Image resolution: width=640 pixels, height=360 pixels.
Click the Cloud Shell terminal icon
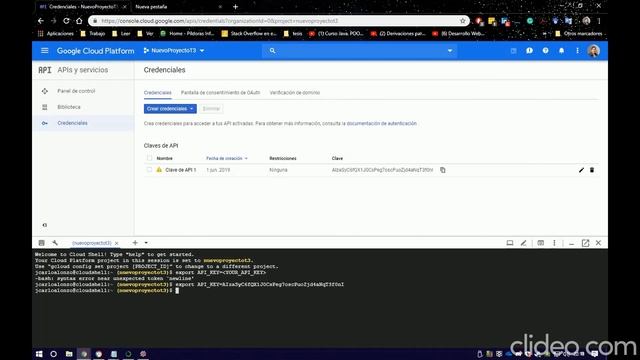(x=41, y=243)
